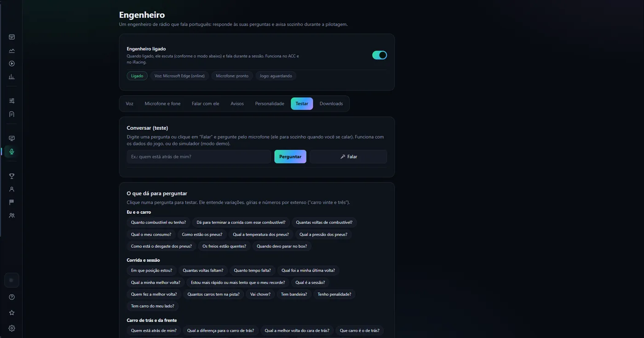
Task: Test question Quantas voltas faltam?
Action: [x=203, y=271]
